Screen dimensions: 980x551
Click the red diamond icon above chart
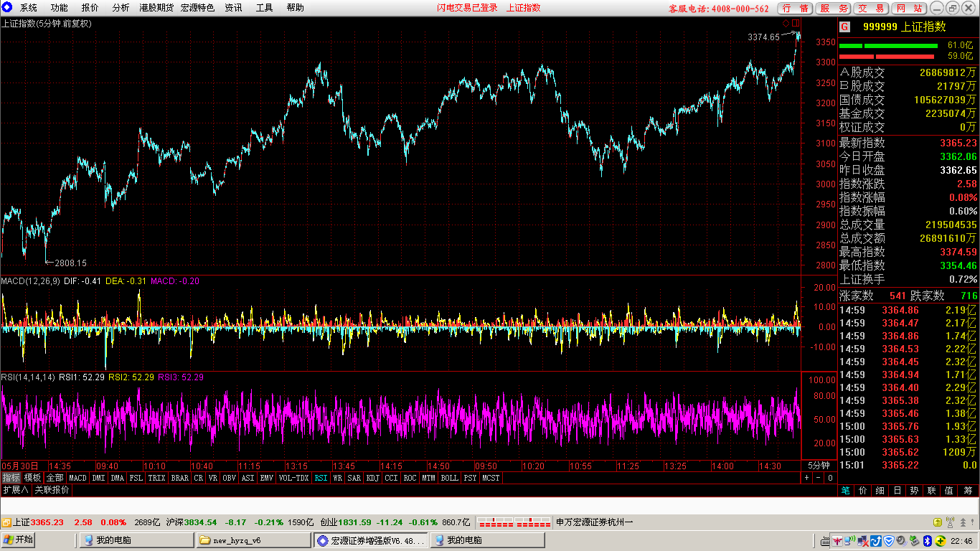pyautogui.click(x=786, y=23)
